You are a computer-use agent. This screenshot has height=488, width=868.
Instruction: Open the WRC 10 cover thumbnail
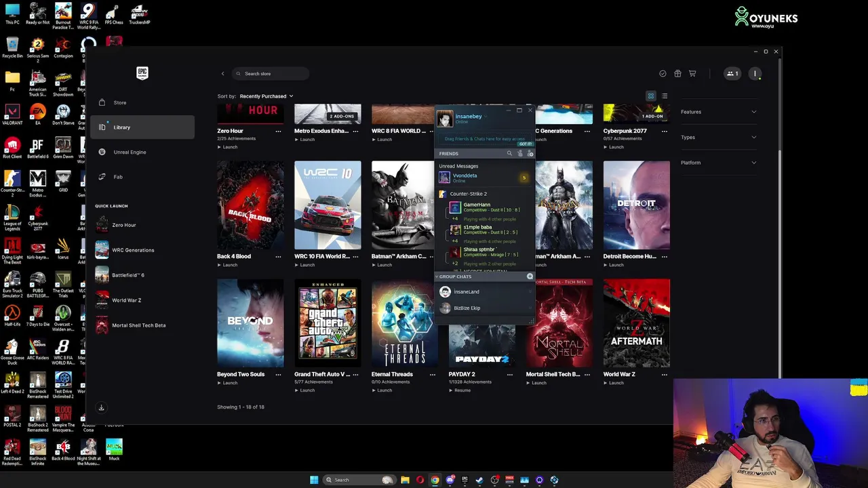328,205
